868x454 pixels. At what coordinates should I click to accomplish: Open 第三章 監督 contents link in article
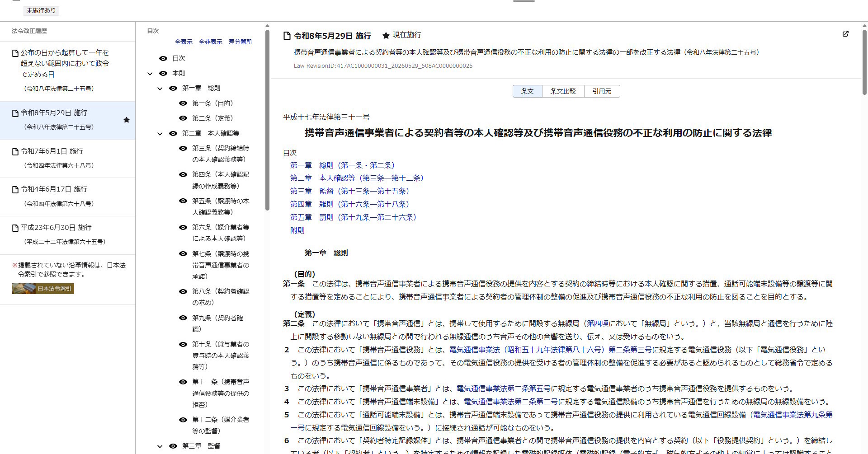(x=349, y=191)
